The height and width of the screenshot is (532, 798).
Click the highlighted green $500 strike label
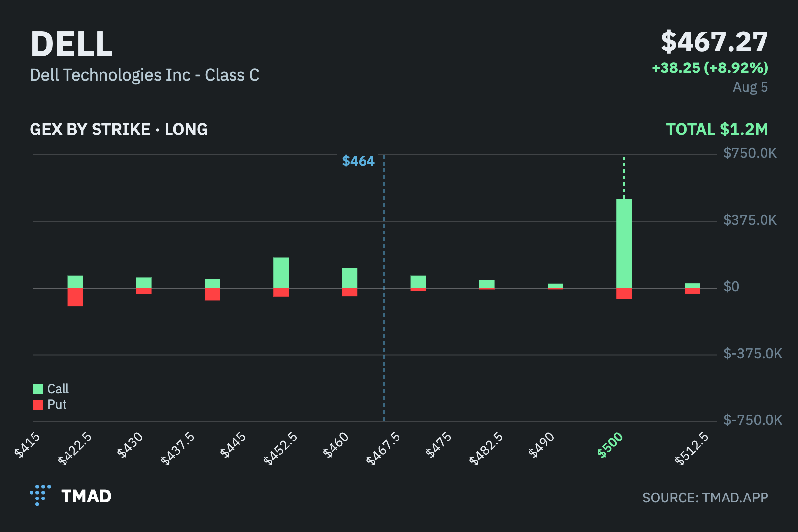610,445
